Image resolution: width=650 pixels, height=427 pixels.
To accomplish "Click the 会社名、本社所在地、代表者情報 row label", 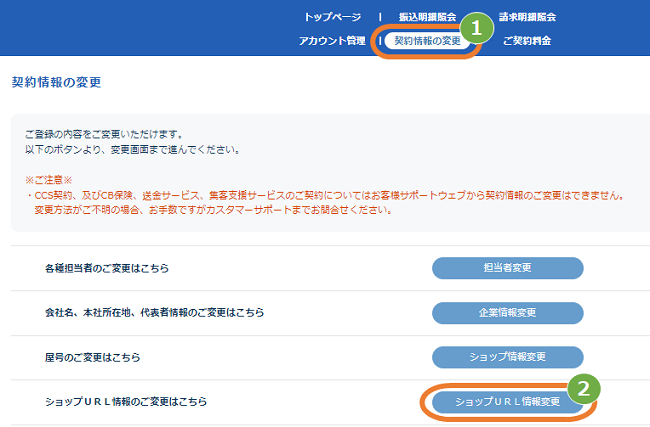I will pyautogui.click(x=147, y=313).
